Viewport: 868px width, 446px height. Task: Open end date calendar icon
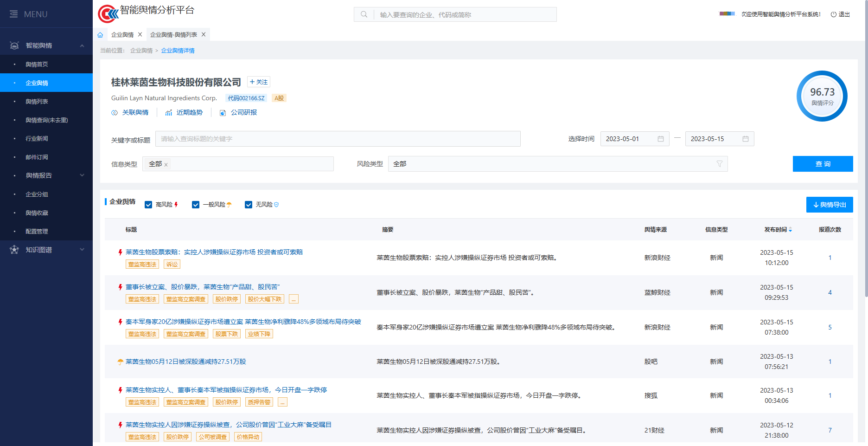coord(746,139)
